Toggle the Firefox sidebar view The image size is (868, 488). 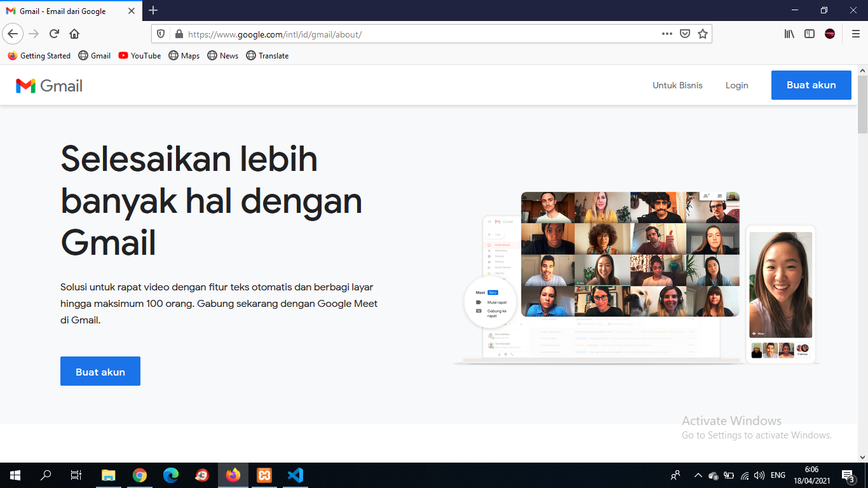810,34
